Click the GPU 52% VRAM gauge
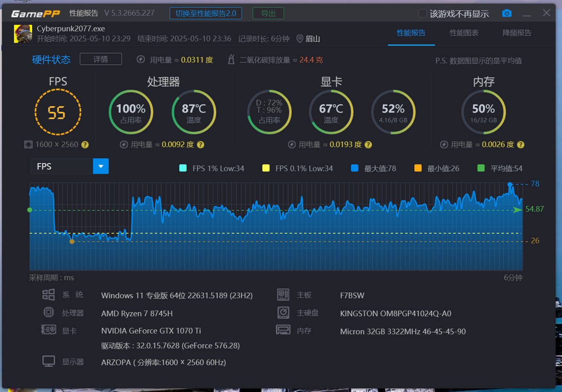The width and height of the screenshot is (562, 392). [393, 113]
